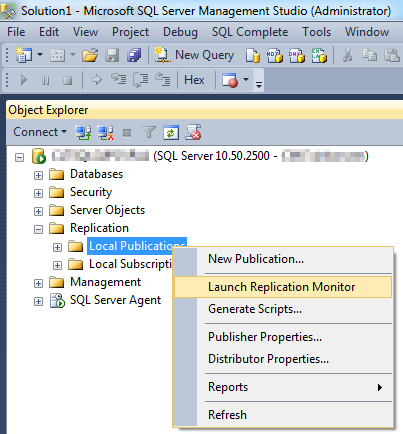
Task: Select the Security tree item
Action: point(91,192)
